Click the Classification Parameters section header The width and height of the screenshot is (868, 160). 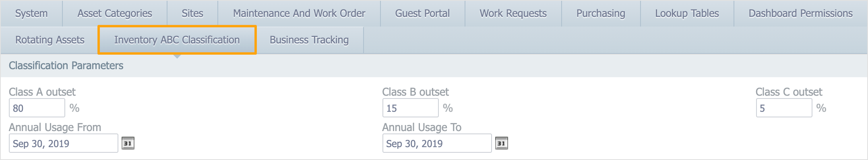66,66
